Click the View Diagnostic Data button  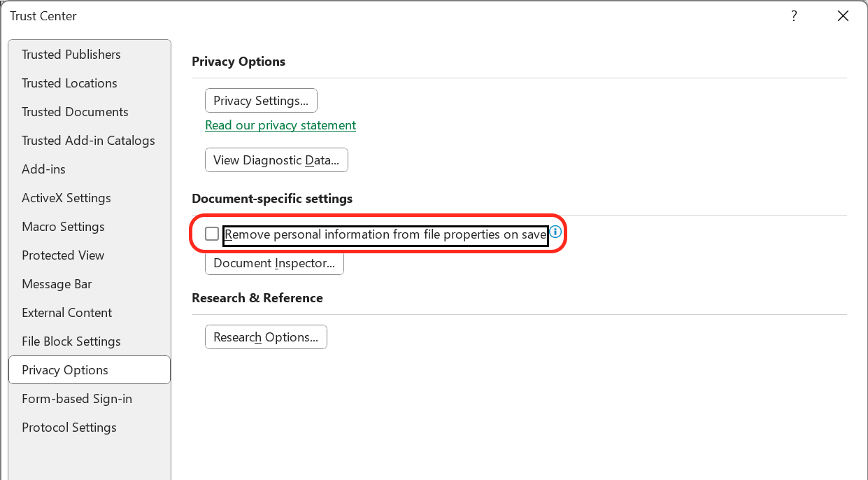coord(276,160)
